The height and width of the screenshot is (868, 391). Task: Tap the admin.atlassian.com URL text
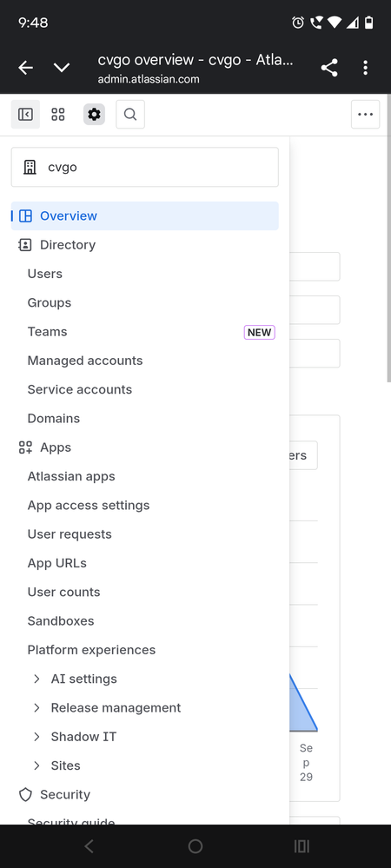point(149,79)
